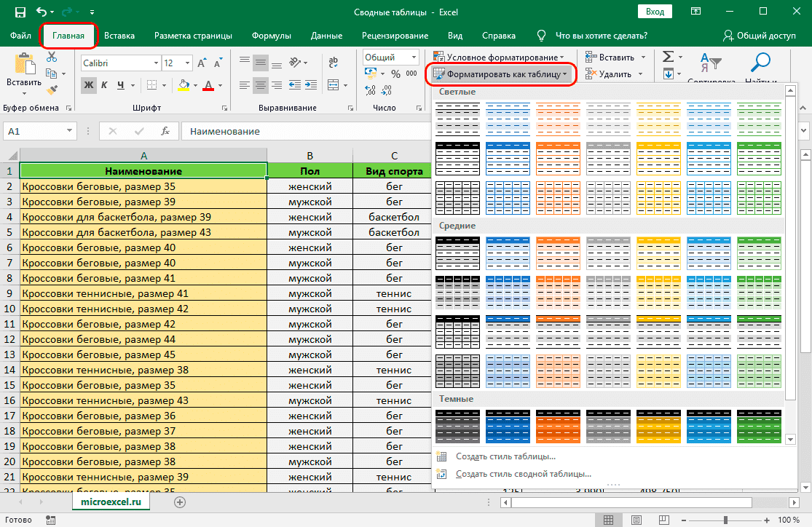Expand the Общий number format dropdown
The height and width of the screenshot is (527, 812).
(x=414, y=58)
